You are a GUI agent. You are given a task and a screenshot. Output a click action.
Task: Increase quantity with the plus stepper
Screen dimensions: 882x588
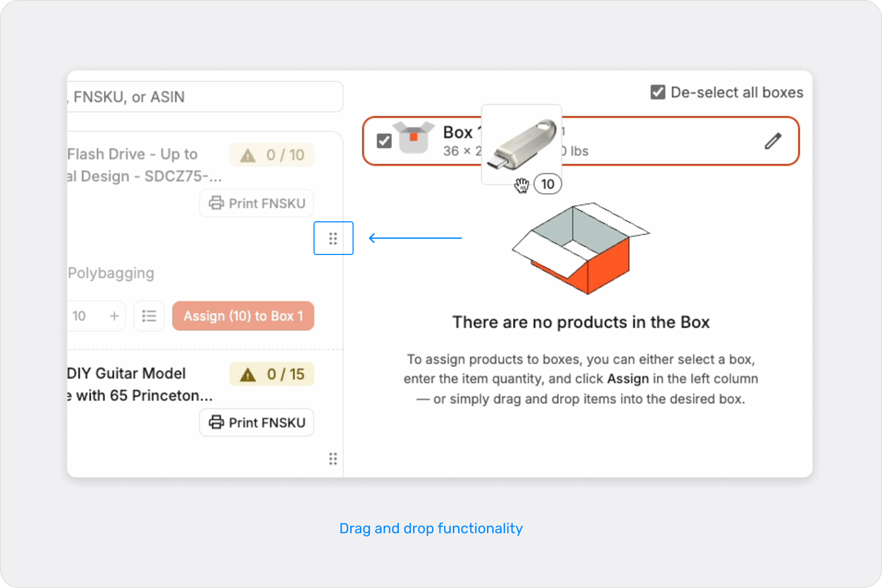(x=114, y=316)
